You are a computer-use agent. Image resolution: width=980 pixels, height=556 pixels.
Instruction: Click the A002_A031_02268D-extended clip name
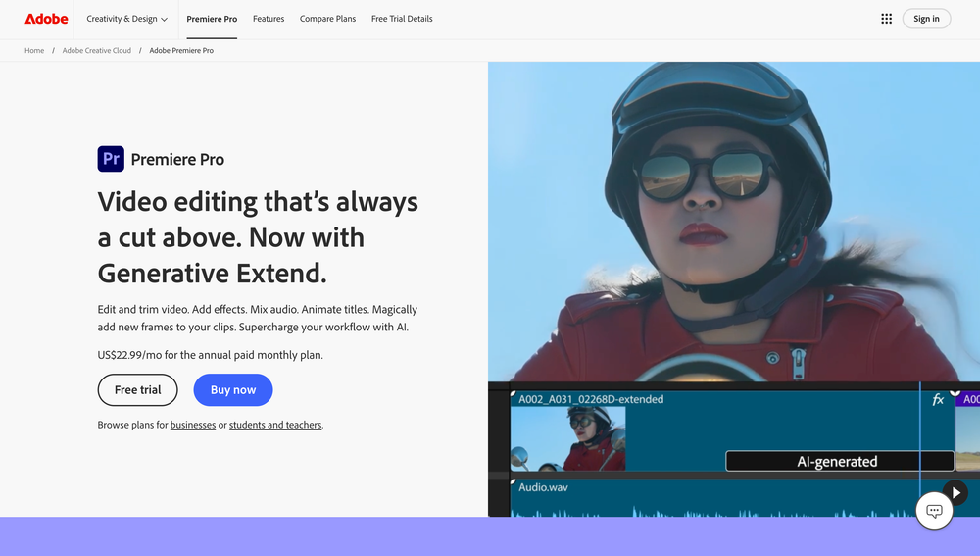point(591,399)
